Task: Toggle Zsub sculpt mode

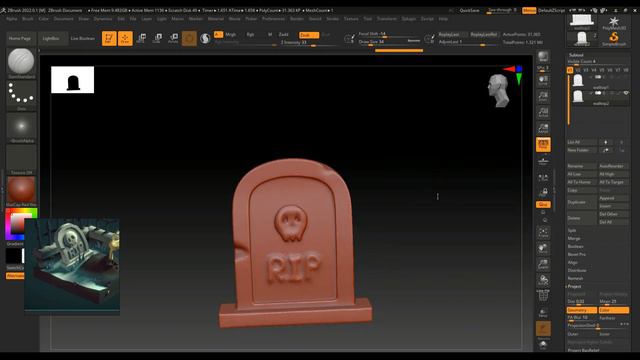Action: pyautogui.click(x=309, y=35)
